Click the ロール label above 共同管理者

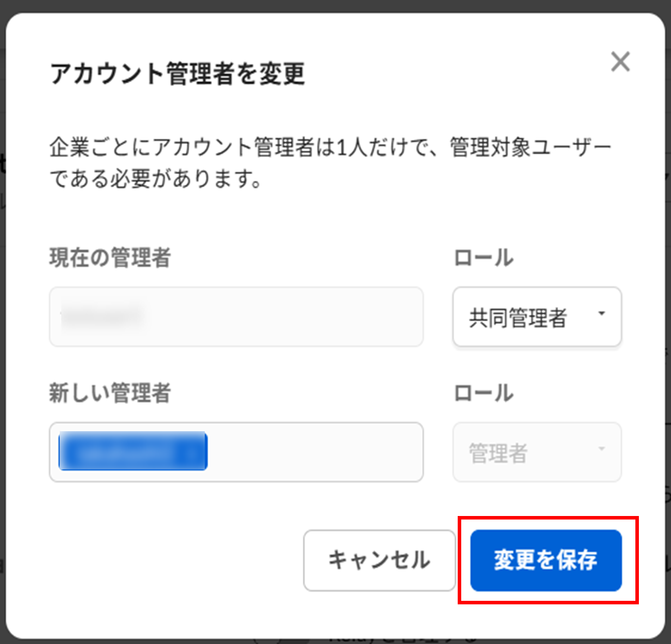pyautogui.click(x=483, y=258)
